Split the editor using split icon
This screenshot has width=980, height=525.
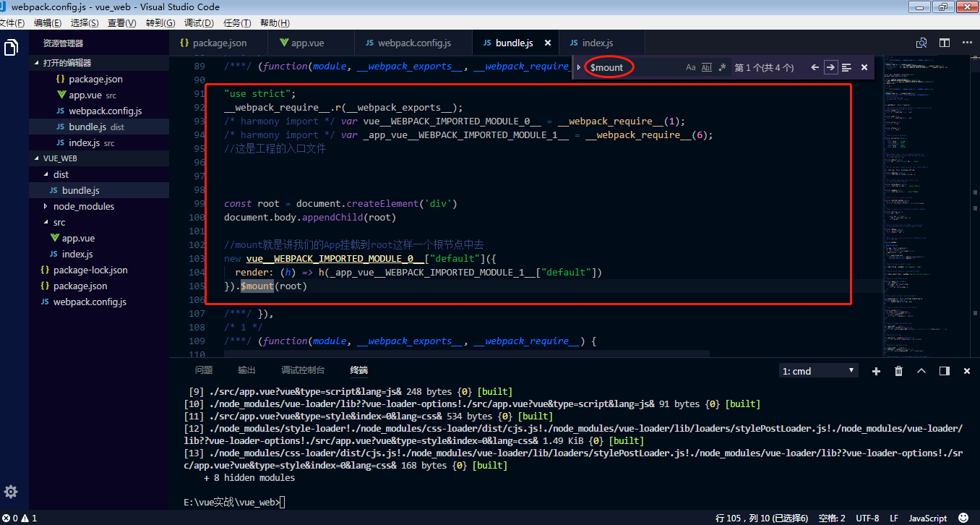tap(945, 43)
